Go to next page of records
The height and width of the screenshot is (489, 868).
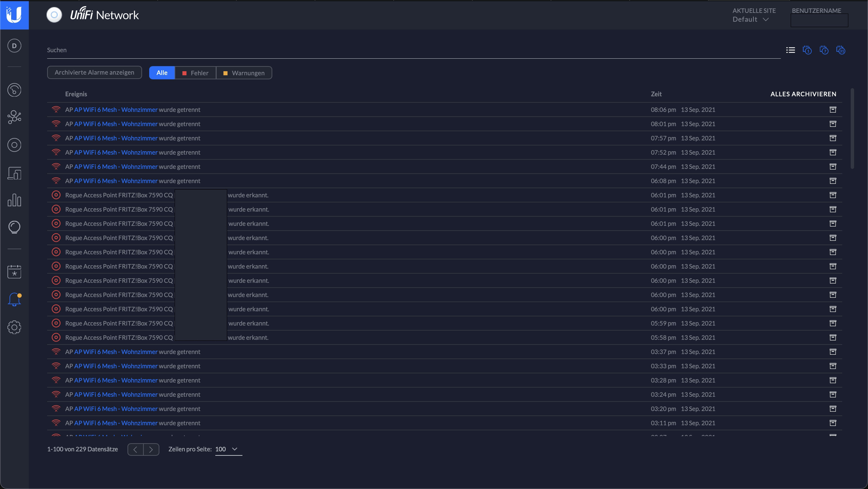point(151,449)
